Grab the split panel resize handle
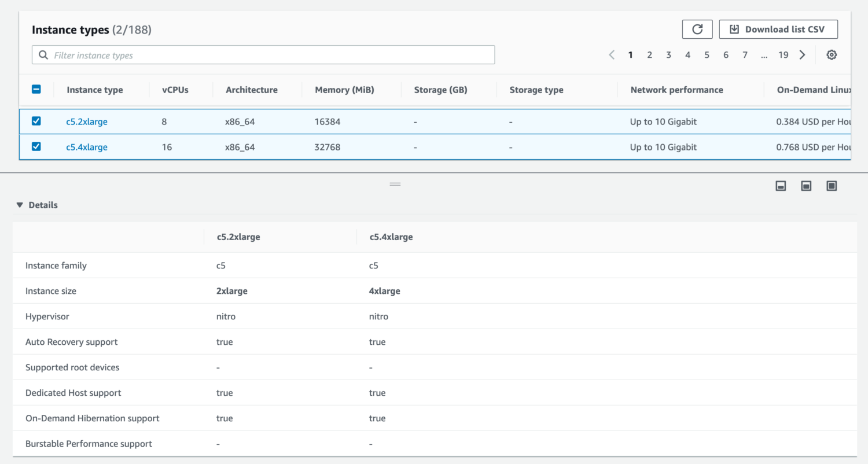Viewport: 868px width, 464px height. point(395,184)
